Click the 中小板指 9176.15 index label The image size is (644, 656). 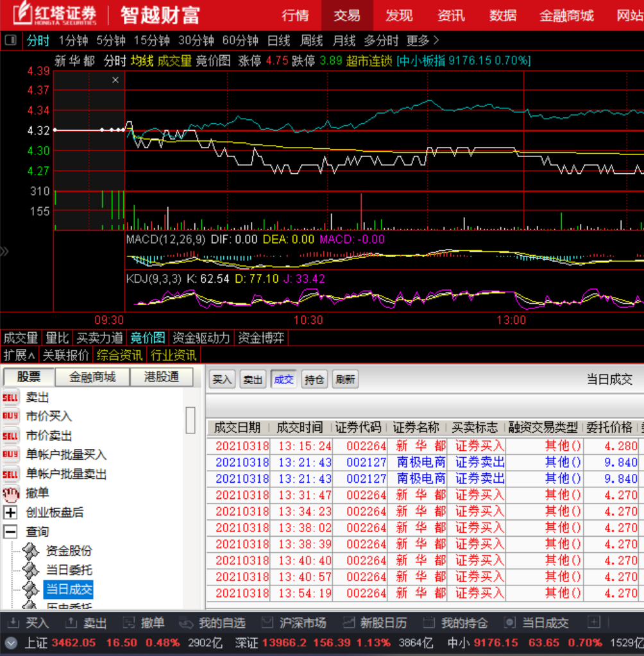tap(464, 61)
